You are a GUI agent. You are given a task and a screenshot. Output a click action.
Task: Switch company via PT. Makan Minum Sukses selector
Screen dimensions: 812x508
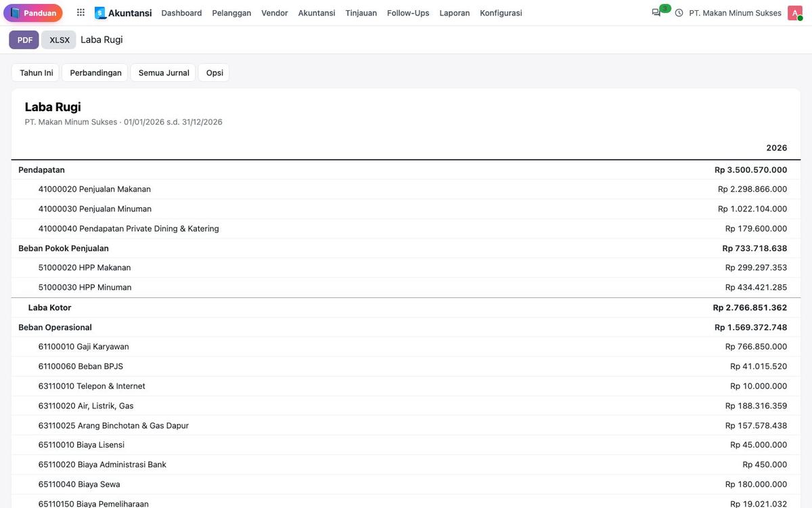[x=735, y=13]
